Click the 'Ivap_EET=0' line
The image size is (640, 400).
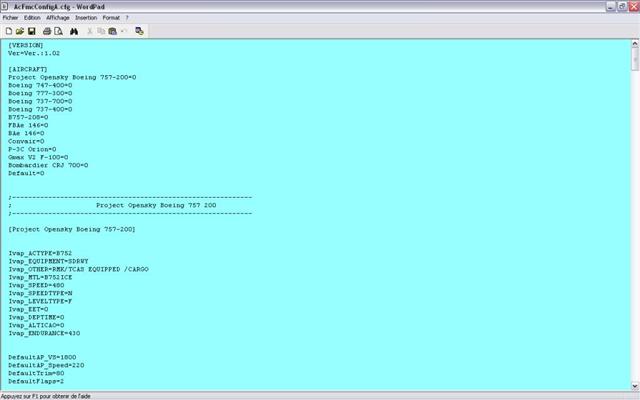(28, 309)
